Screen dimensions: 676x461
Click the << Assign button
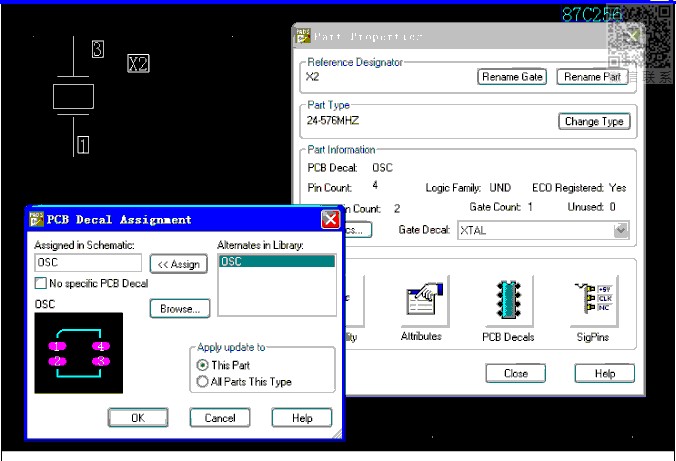tap(178, 264)
